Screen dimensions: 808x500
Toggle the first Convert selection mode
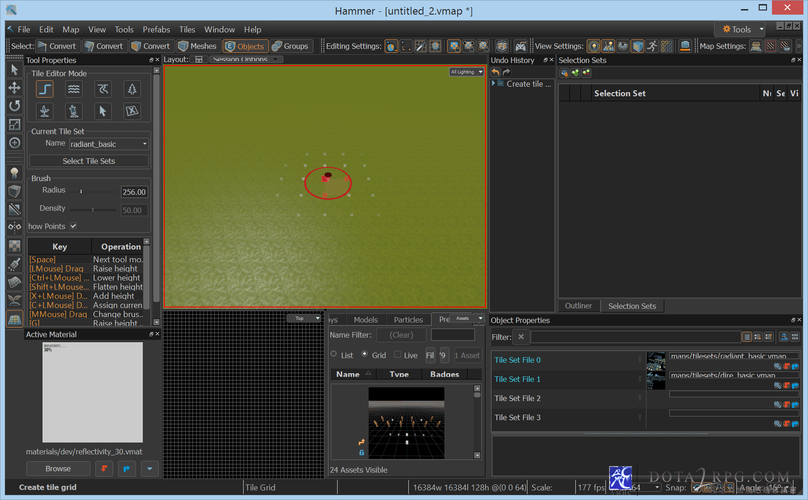pos(57,46)
